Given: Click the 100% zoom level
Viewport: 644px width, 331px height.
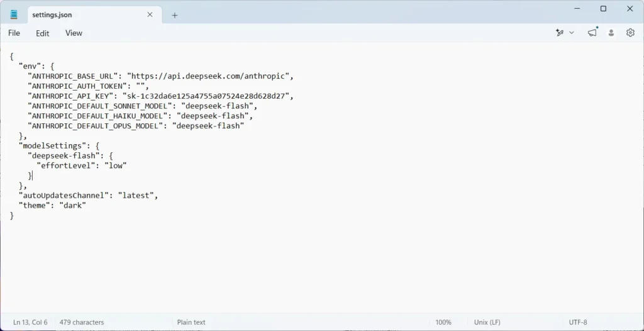Looking at the screenshot, I should [443, 322].
